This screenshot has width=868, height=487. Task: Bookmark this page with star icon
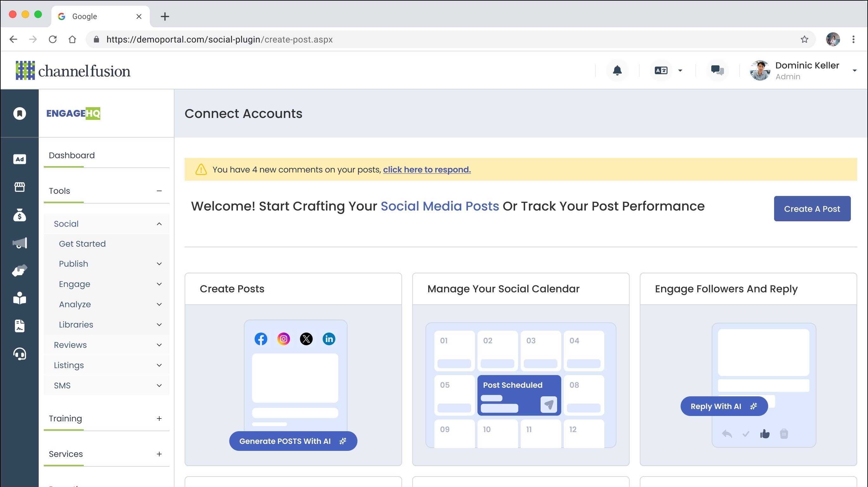804,39
